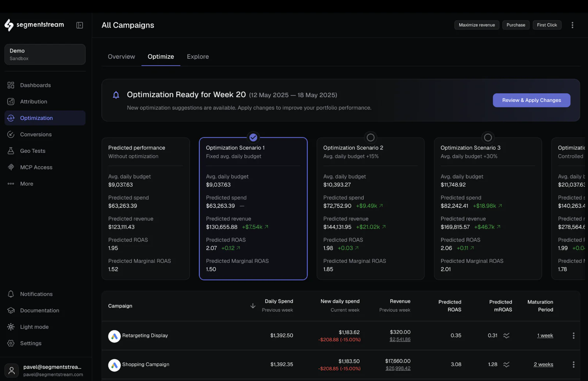Open the Demo Sandbox project switcher
This screenshot has height=381, width=588.
pos(45,54)
